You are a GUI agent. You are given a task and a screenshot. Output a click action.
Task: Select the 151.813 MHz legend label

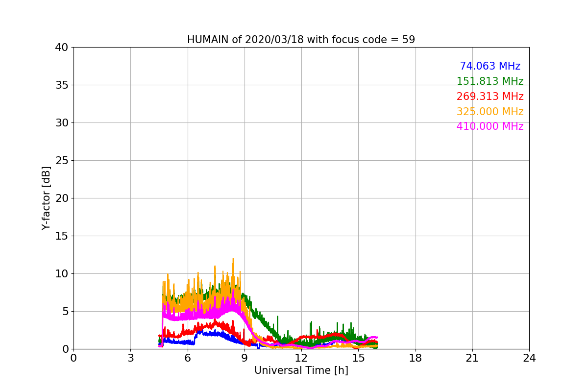490,81
